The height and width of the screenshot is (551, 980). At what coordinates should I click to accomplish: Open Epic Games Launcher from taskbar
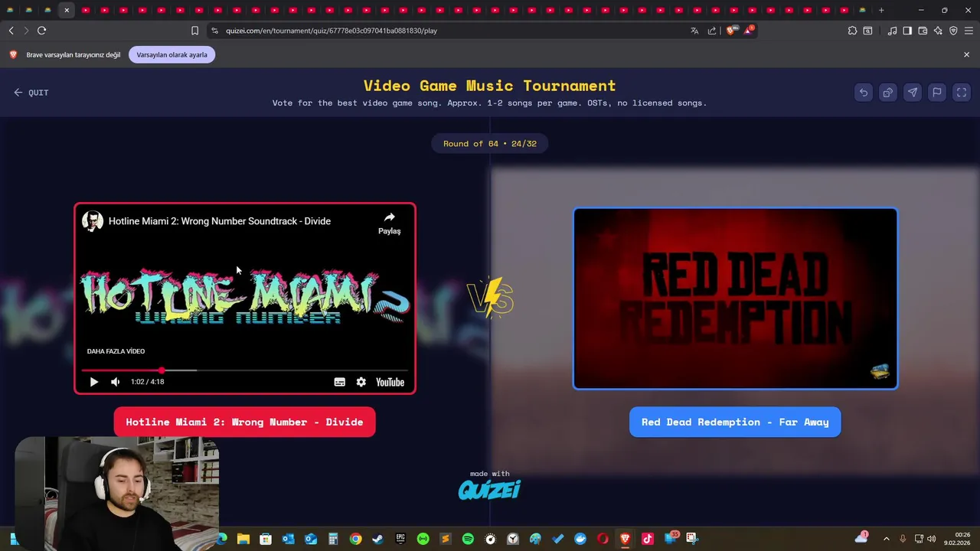coord(400,539)
